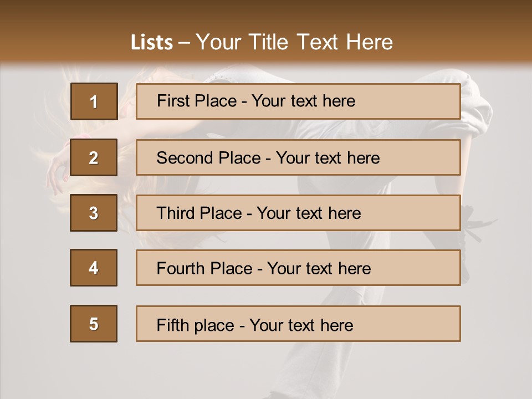532x399 pixels.
Task: Click the bold word Lists in title
Action: 152,43
